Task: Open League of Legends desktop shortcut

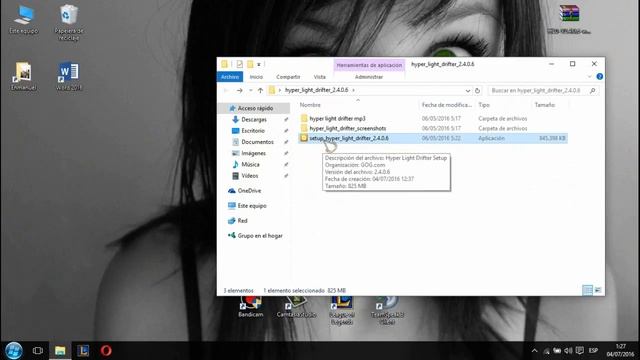Action: (342, 311)
